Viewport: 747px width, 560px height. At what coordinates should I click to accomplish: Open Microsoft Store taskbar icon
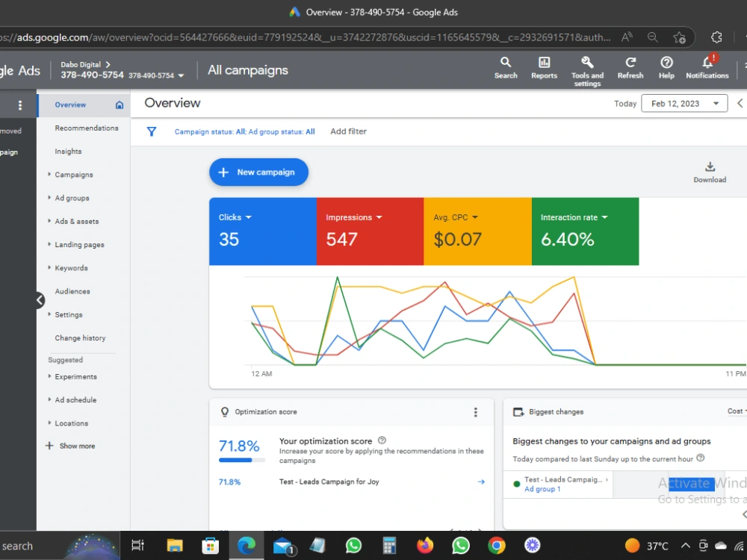(x=210, y=546)
